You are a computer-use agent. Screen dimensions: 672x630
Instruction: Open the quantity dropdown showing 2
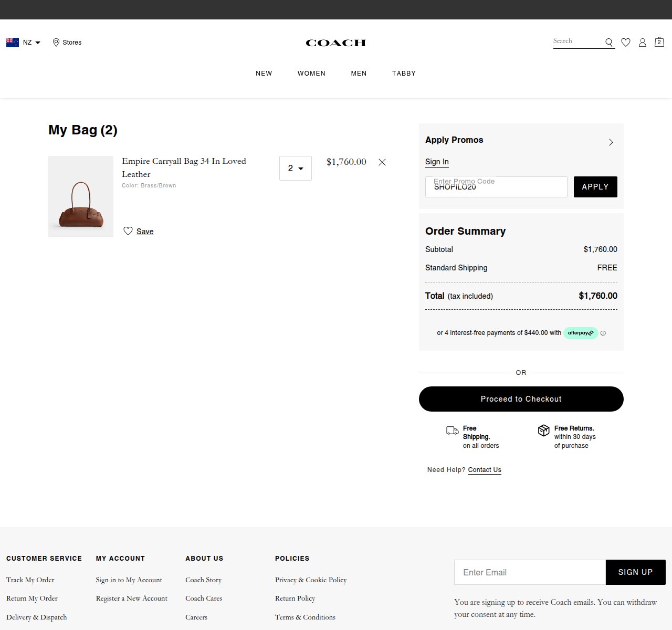296,168
